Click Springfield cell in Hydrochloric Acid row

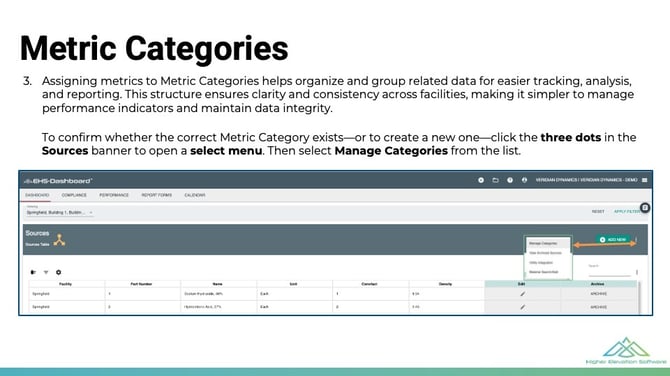pos(67,307)
